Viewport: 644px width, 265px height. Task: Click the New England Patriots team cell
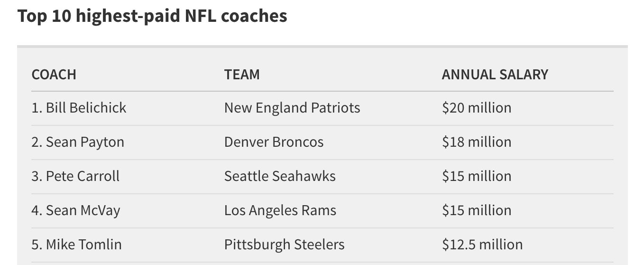tap(292, 108)
